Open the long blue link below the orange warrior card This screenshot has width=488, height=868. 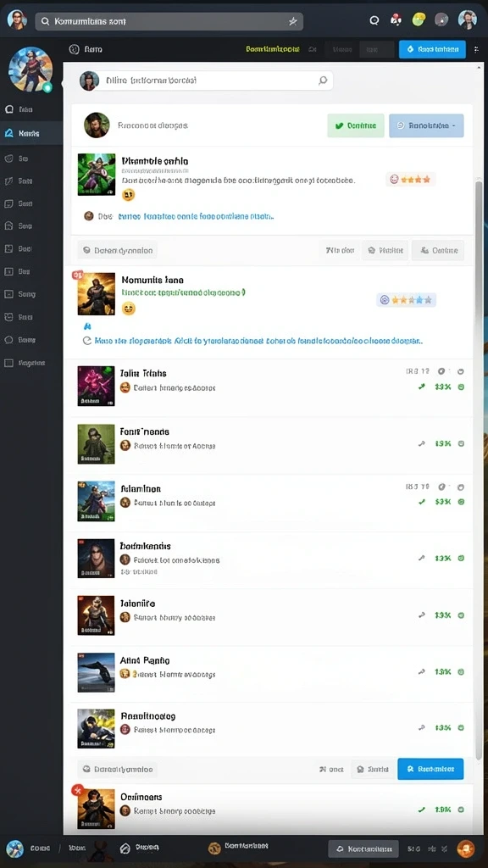(259, 341)
